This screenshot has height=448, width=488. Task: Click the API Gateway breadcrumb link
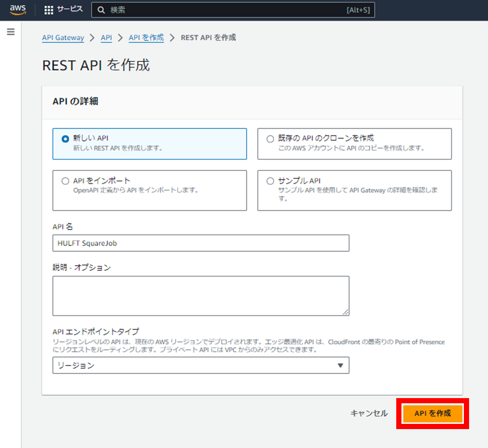point(63,38)
